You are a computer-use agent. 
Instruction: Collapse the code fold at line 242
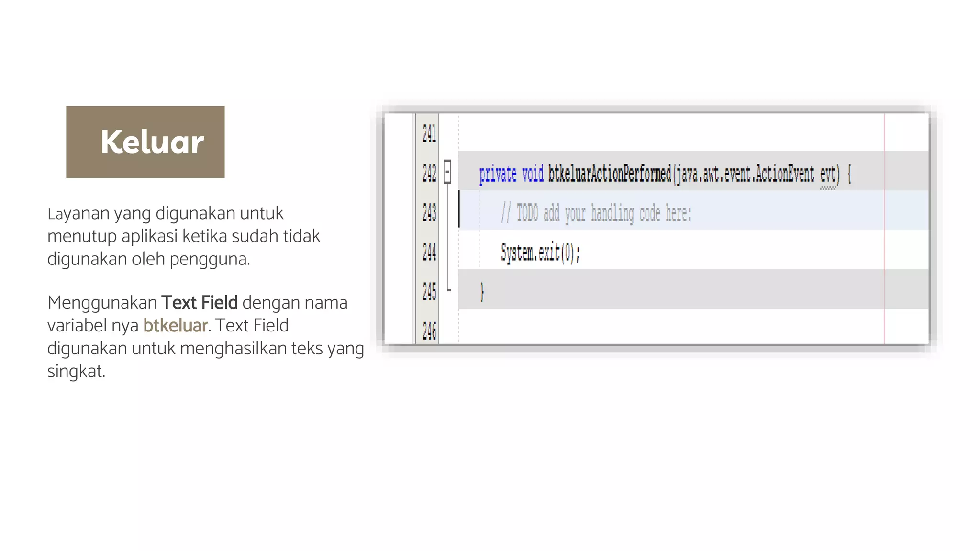pyautogui.click(x=447, y=172)
